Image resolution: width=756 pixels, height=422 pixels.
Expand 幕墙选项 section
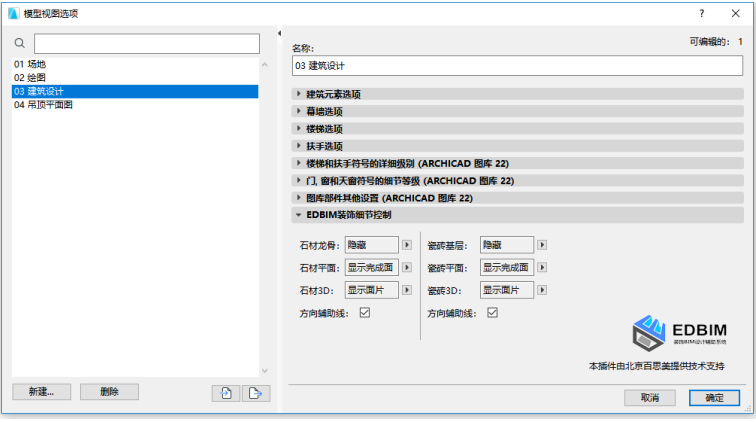(x=517, y=111)
